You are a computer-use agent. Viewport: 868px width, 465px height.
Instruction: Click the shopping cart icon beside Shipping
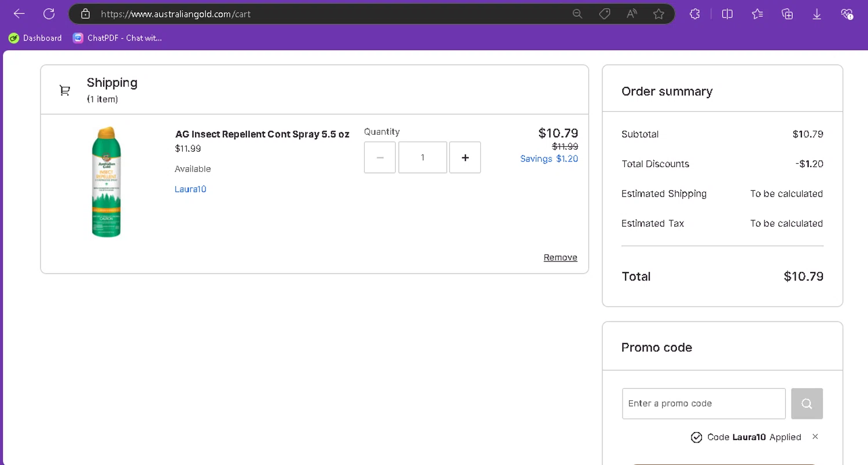[x=65, y=90]
